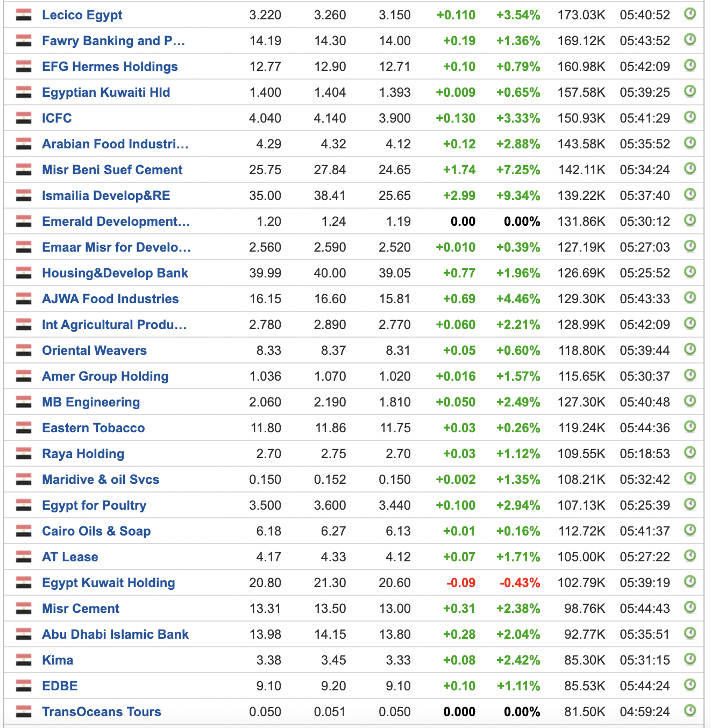711x728 pixels.
Task: Click the Egypt flag beside TransOceans Tours
Action: 24,711
